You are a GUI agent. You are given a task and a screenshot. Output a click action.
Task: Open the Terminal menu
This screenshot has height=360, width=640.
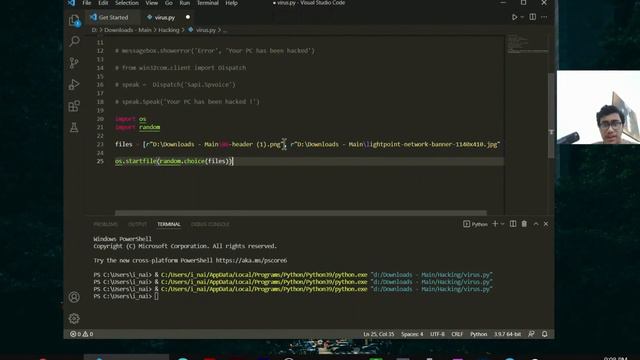[x=208, y=3]
